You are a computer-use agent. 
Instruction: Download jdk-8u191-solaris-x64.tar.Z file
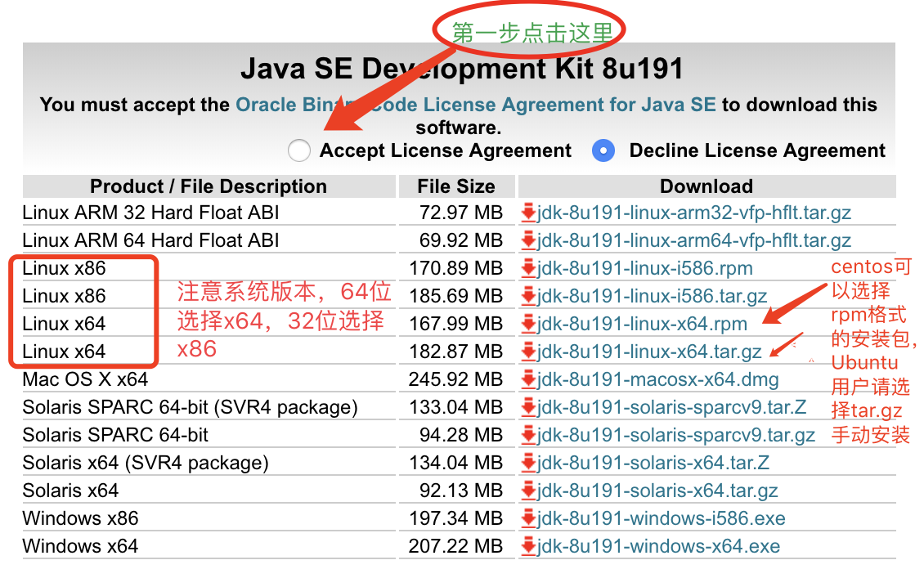[x=653, y=462]
